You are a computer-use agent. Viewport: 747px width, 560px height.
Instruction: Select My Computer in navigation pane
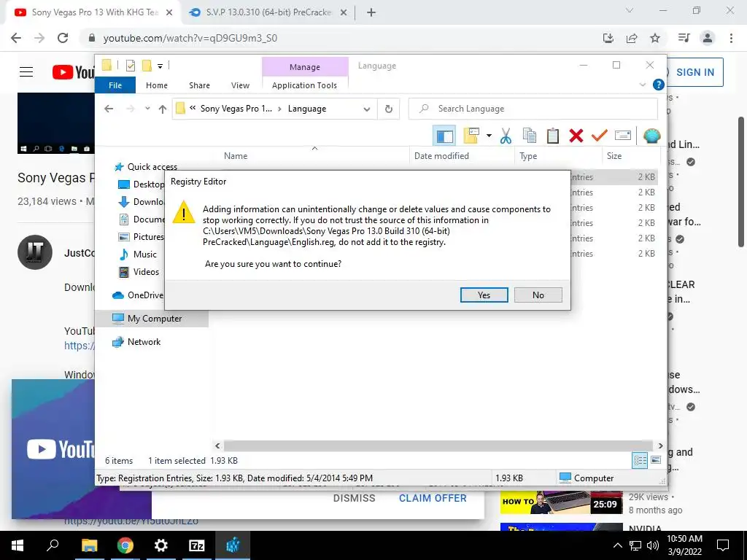pyautogui.click(x=152, y=319)
